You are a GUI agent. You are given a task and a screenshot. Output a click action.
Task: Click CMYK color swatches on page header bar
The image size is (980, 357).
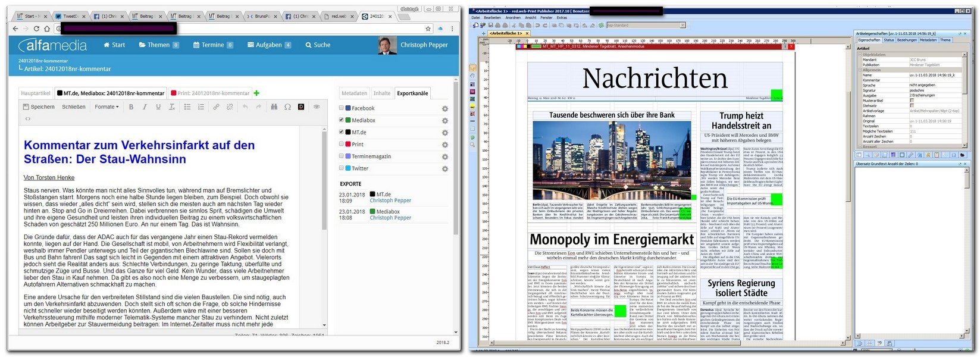click(524, 46)
